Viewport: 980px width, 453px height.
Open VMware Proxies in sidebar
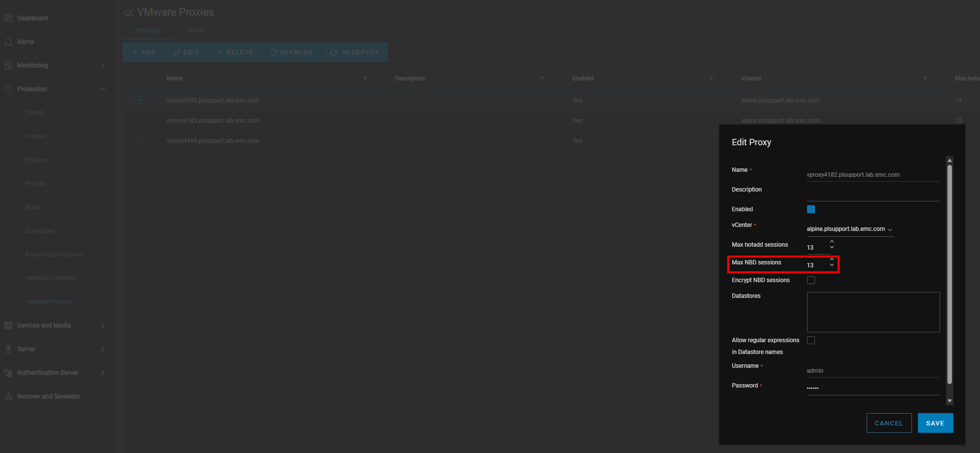(48, 302)
